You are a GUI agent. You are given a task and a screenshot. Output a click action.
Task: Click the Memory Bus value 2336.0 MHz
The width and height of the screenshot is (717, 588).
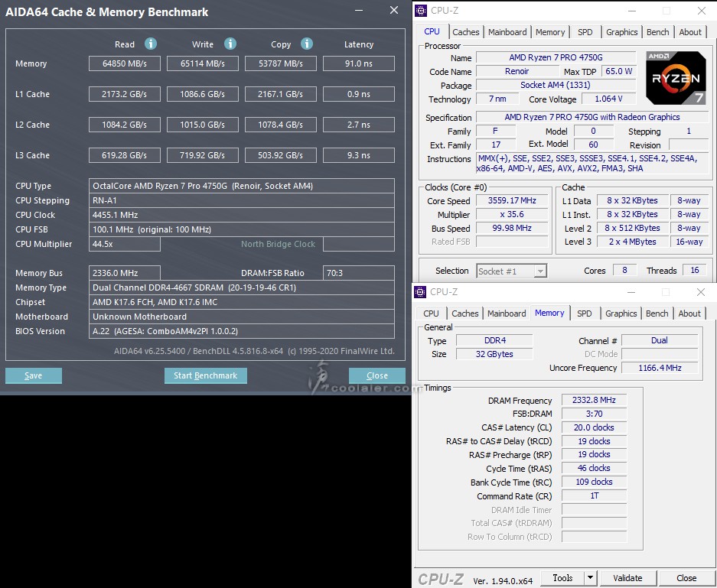125,273
